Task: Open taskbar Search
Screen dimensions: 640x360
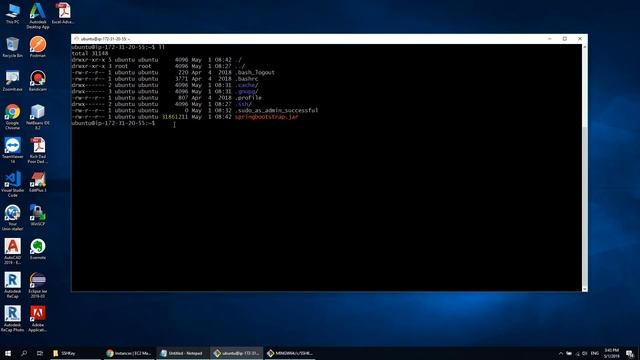Action: (24, 353)
